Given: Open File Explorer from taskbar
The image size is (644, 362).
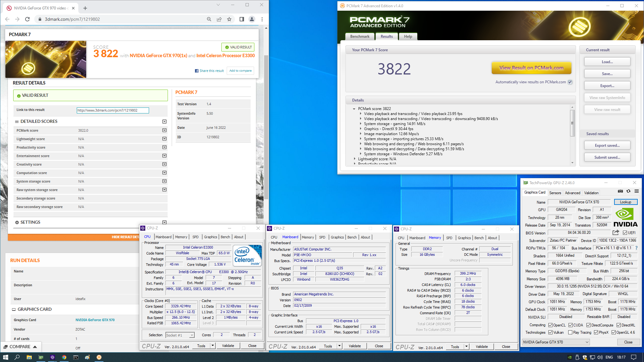Looking at the screenshot, I should pos(29,357).
